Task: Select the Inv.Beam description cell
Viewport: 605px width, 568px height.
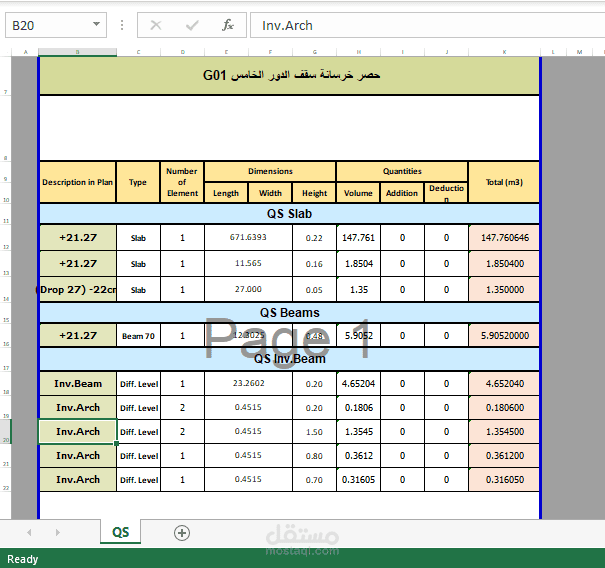Action: (78, 384)
